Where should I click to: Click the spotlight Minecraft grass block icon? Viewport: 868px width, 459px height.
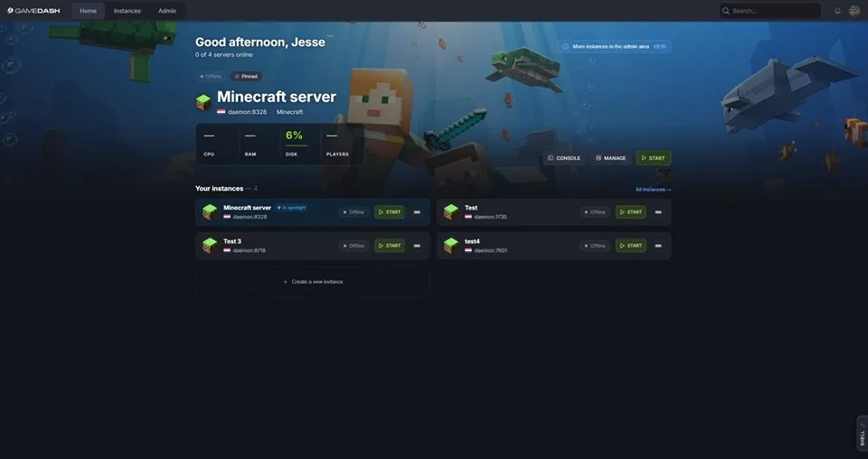coord(203,102)
